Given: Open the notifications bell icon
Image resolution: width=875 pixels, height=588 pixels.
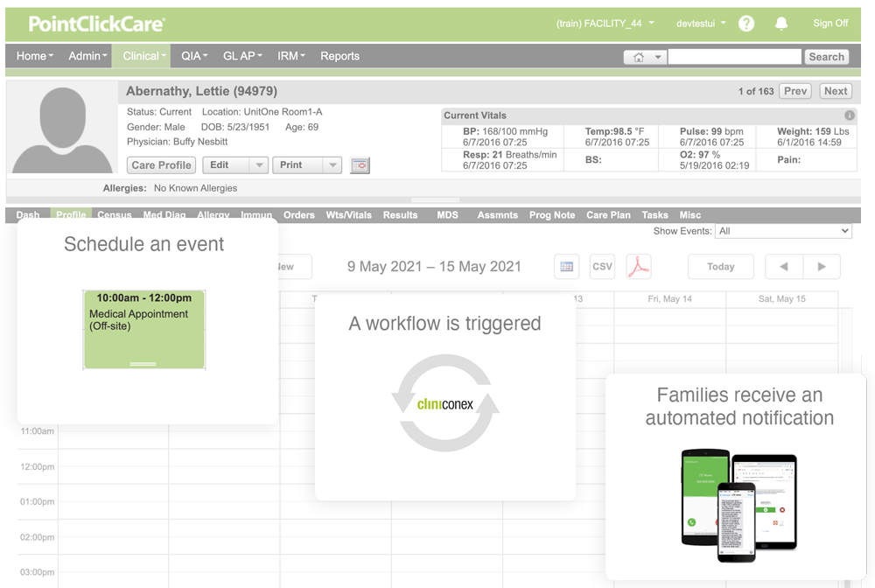Looking at the screenshot, I should coord(781,24).
